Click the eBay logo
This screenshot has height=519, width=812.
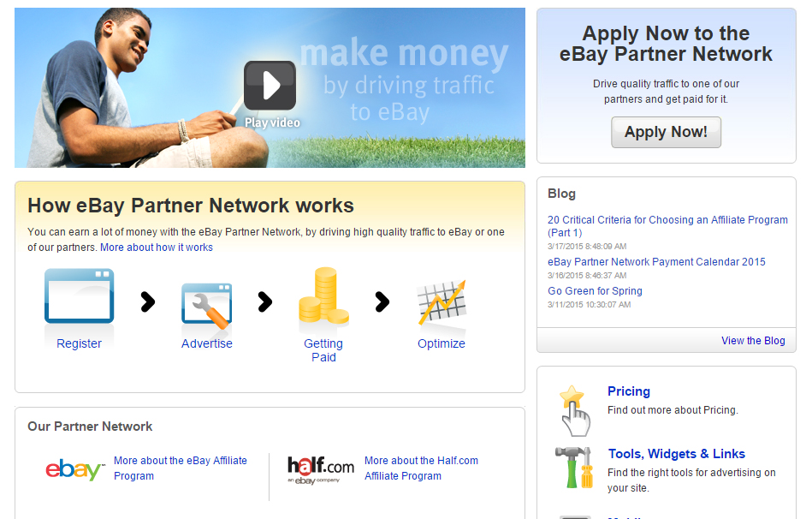point(74,469)
